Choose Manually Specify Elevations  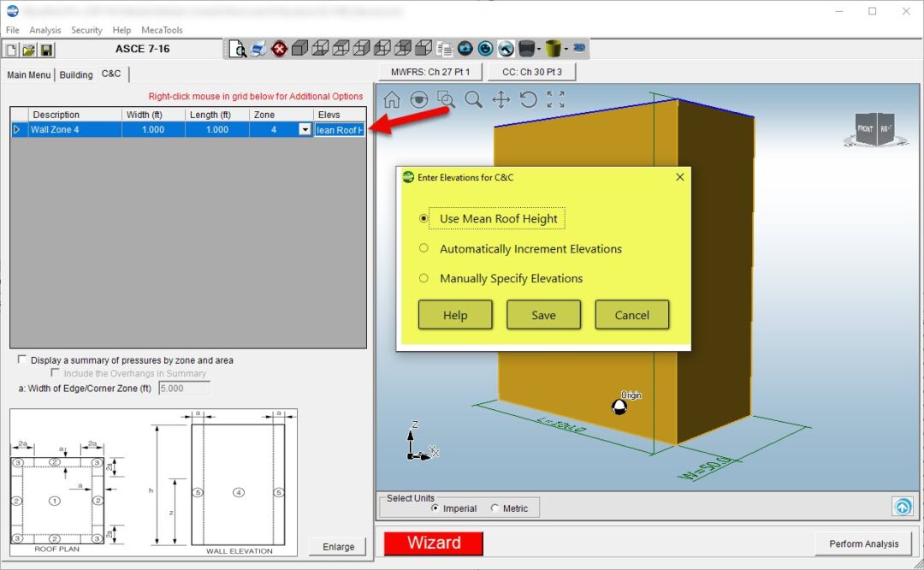click(423, 278)
